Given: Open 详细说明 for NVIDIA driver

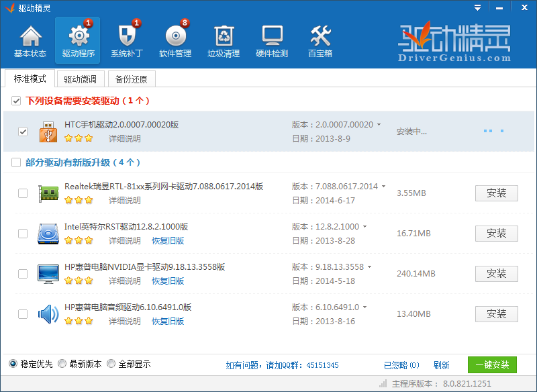Looking at the screenshot, I should coord(125,281).
